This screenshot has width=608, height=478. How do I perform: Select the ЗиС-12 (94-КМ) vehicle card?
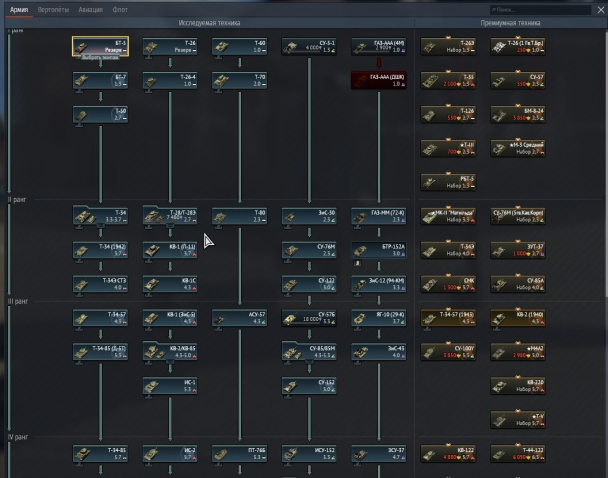[379, 284]
